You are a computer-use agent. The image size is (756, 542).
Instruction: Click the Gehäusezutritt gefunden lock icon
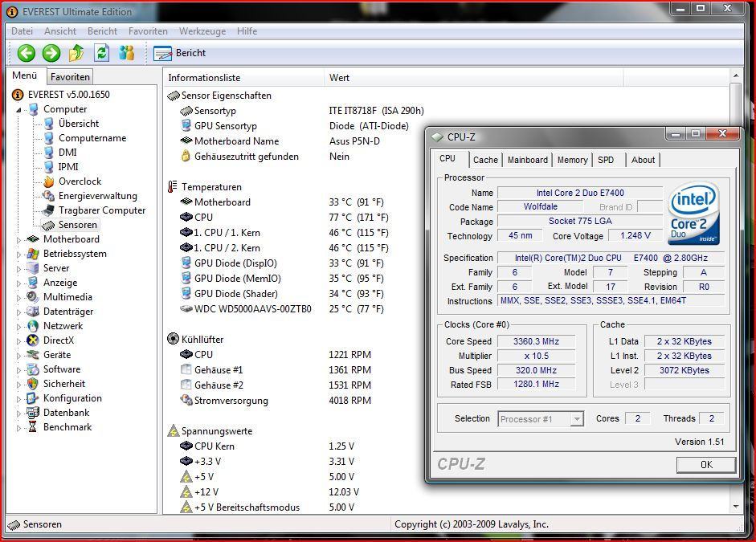coord(186,156)
